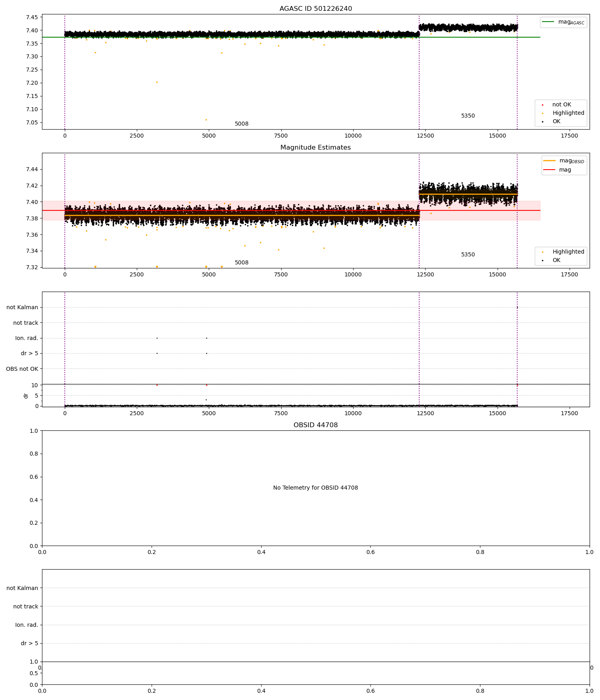Click the "5008" label in Magnitude Estimates plot
This screenshot has width=600, height=700.
[242, 263]
